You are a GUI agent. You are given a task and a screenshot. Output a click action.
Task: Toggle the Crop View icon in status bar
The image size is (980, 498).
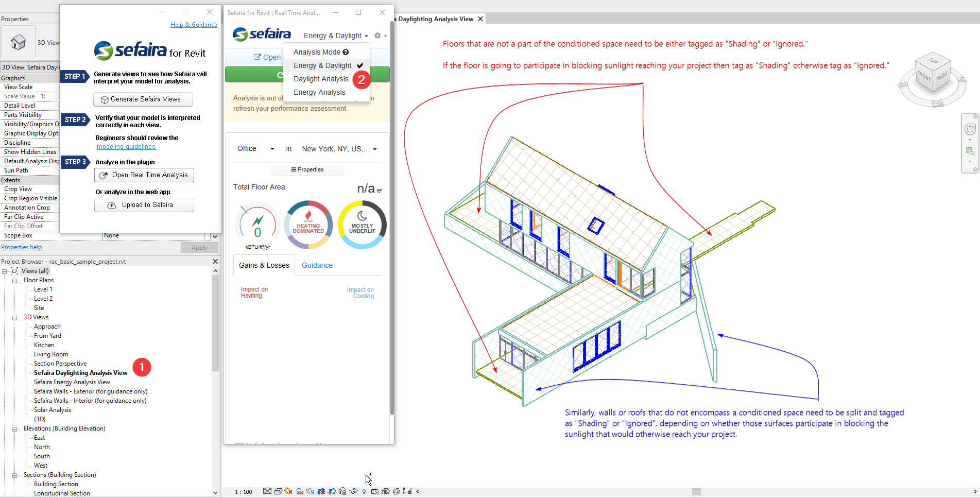tap(321, 491)
